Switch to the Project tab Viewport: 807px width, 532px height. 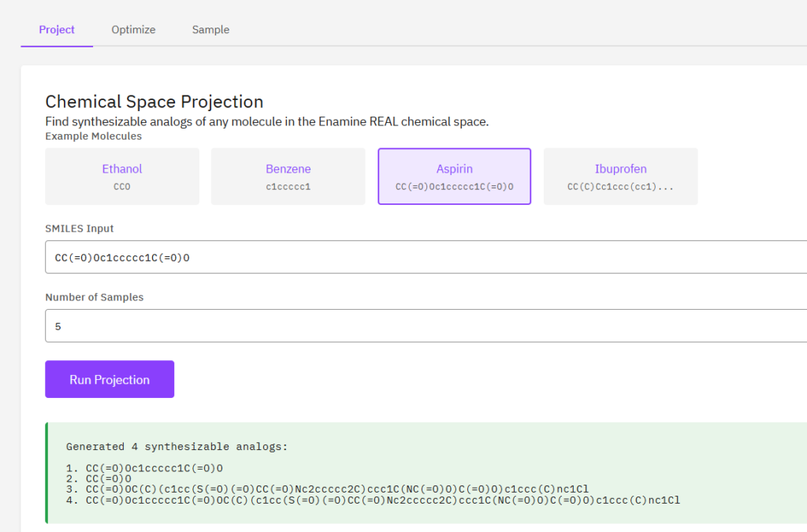coord(57,30)
